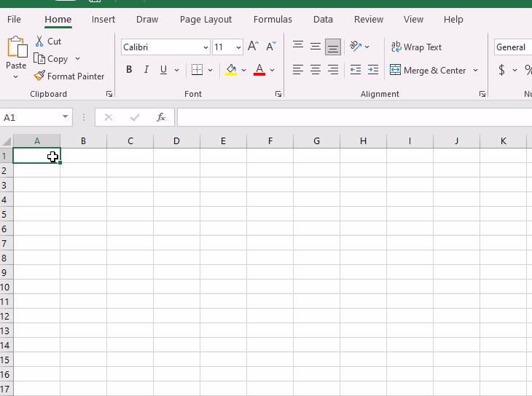Click the Enter checkmark in formula bar
Image resolution: width=532 pixels, height=396 pixels.
135,117
